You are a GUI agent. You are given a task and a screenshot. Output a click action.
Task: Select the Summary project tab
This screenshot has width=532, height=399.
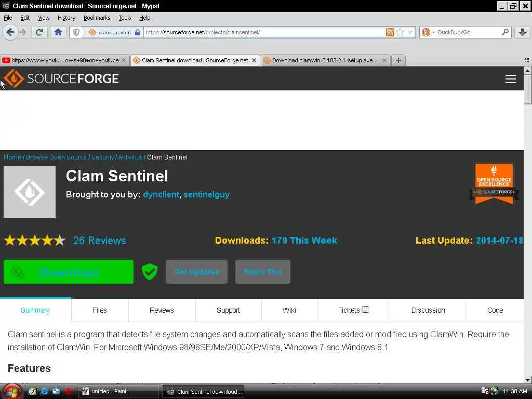pyautogui.click(x=35, y=310)
